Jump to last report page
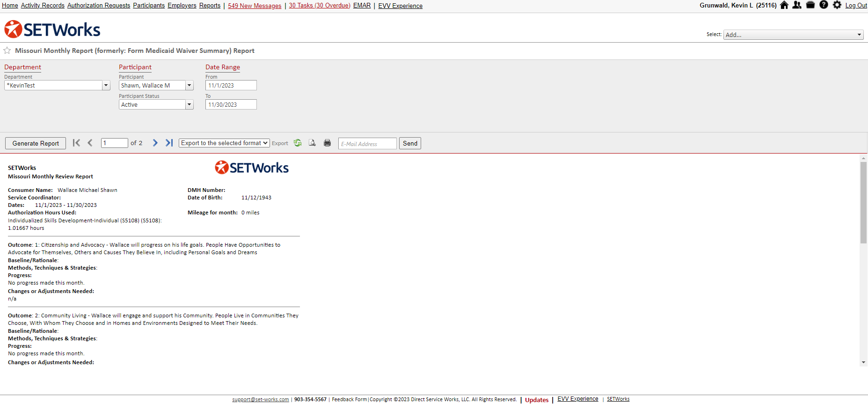 [169, 143]
